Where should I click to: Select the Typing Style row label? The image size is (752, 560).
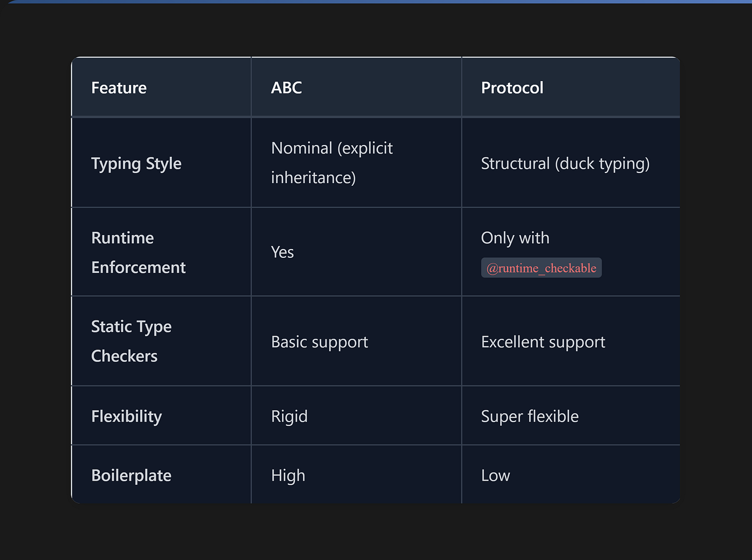(136, 163)
